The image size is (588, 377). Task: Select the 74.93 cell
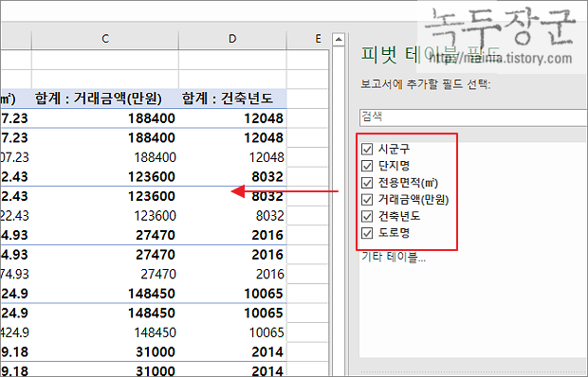16,274
